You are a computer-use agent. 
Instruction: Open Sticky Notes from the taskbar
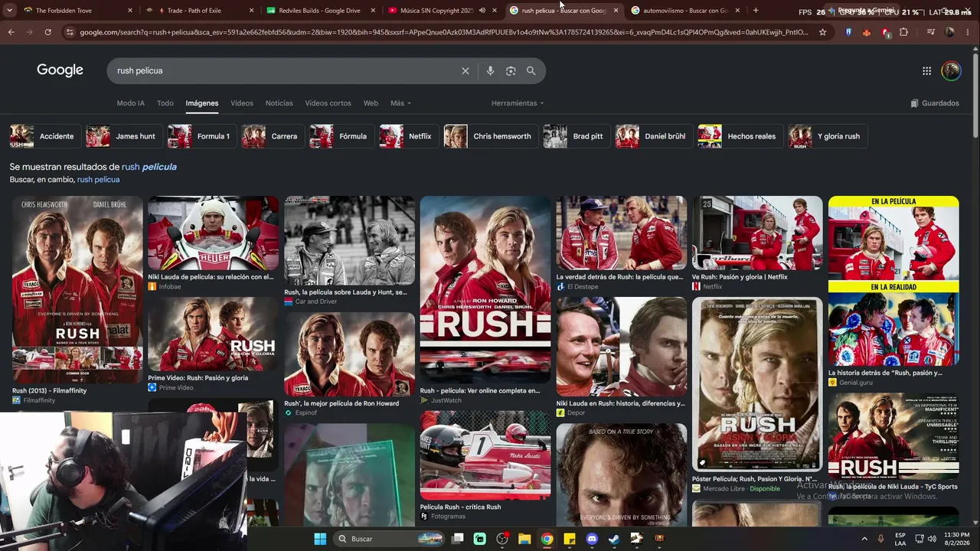coord(570,539)
